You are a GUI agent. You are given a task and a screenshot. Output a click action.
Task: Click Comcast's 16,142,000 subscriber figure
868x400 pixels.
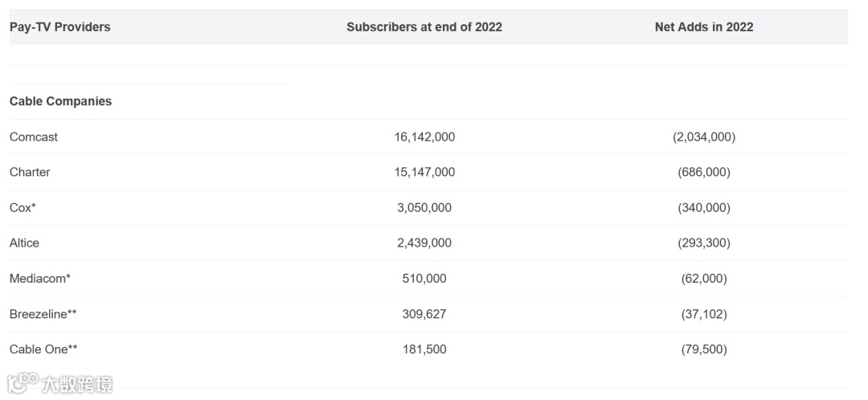pos(424,137)
